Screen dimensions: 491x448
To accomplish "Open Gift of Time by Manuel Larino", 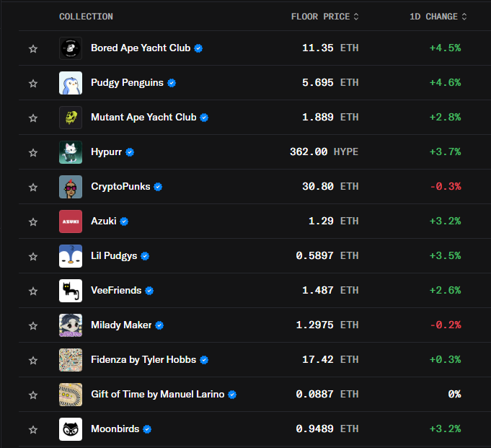I will (x=157, y=394).
